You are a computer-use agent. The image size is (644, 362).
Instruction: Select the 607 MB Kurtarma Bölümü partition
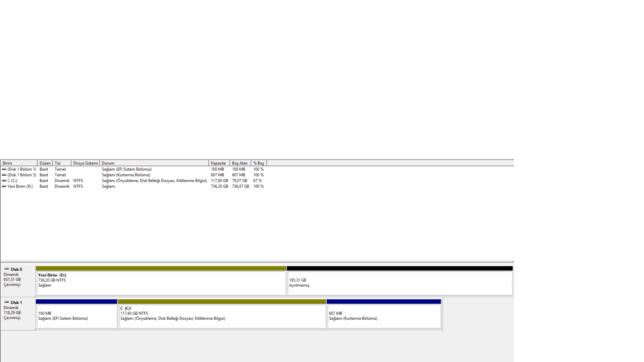coord(383,316)
